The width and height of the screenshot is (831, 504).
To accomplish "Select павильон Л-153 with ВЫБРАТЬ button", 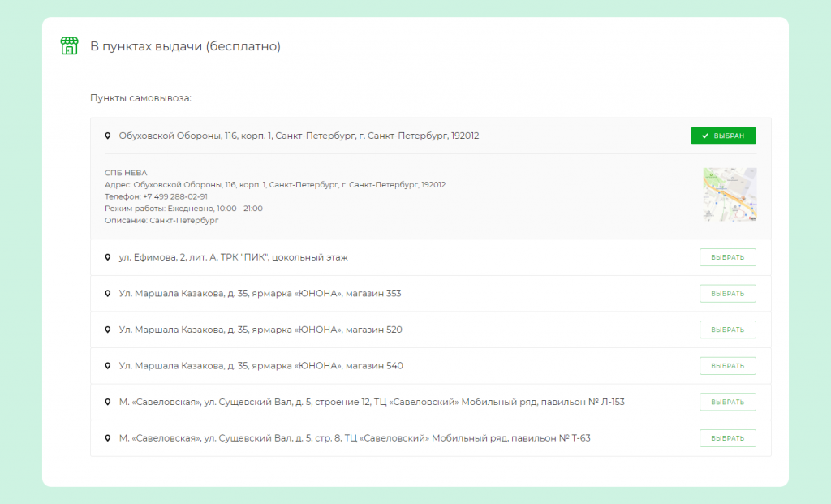I will (x=728, y=402).
